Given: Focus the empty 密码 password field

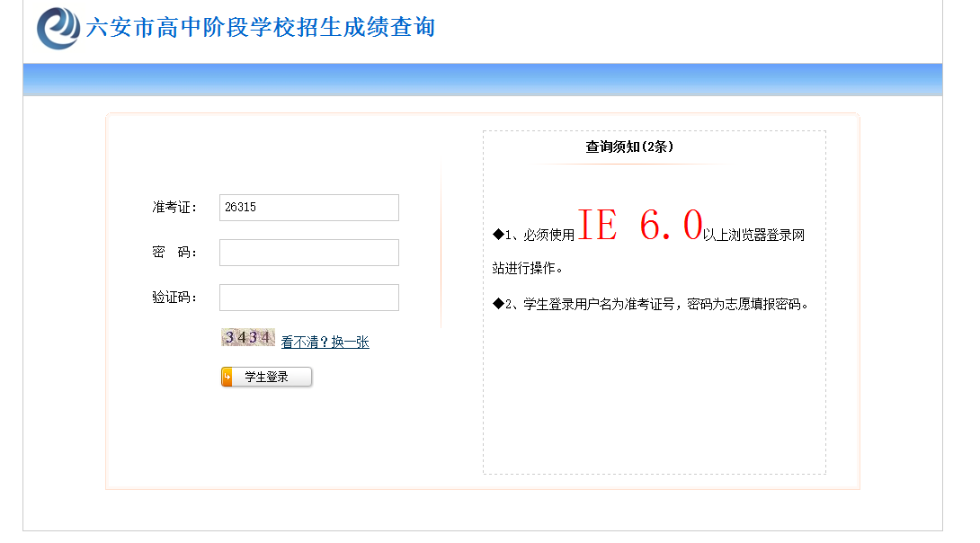Looking at the screenshot, I should click(x=308, y=253).
